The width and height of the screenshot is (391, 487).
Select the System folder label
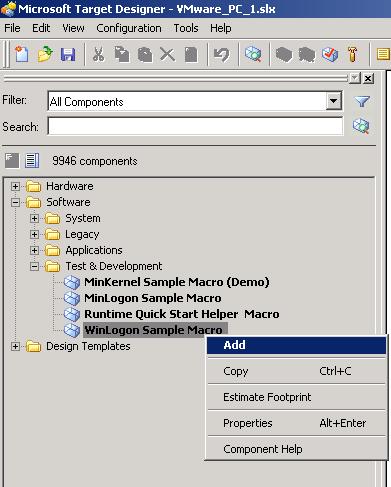tap(83, 218)
